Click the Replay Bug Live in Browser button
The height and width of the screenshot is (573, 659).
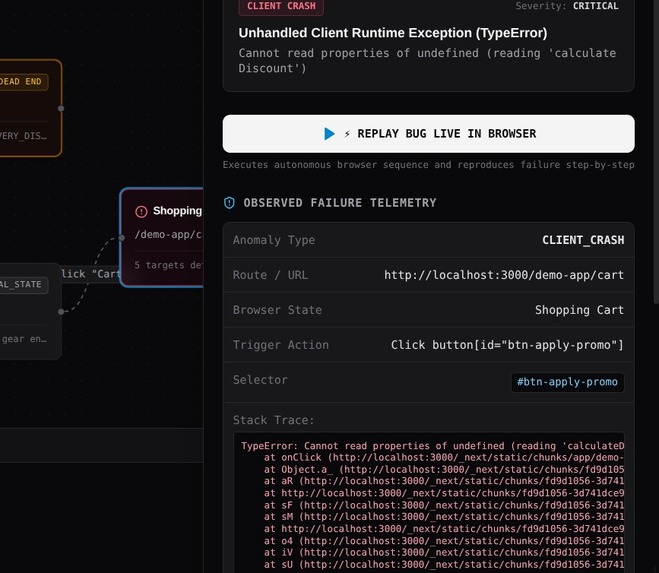(428, 134)
